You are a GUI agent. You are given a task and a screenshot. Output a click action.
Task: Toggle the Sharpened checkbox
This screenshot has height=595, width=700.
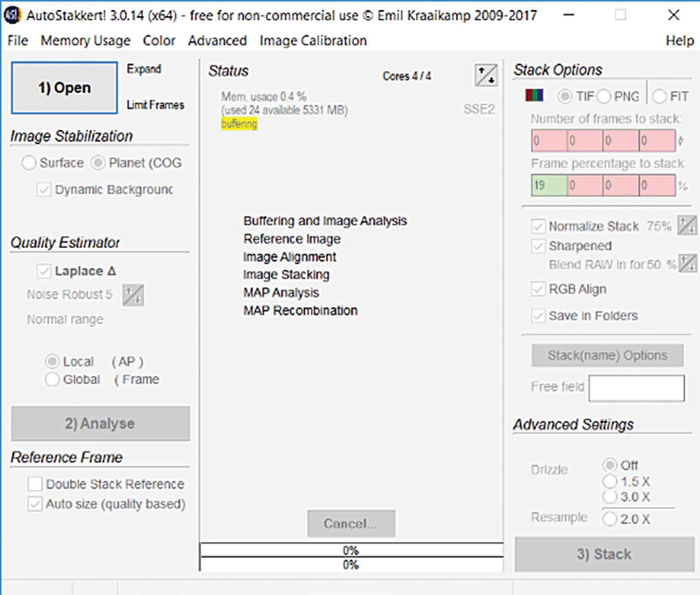point(538,246)
